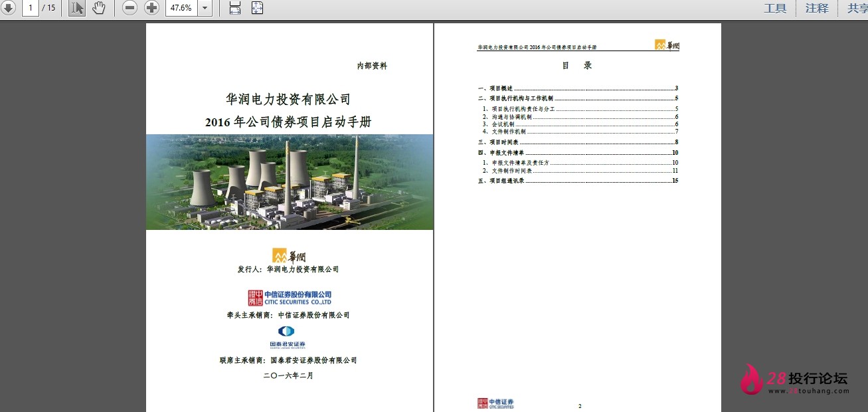This screenshot has width=868, height=412.
Task: Fit one full page to window
Action: click(258, 8)
